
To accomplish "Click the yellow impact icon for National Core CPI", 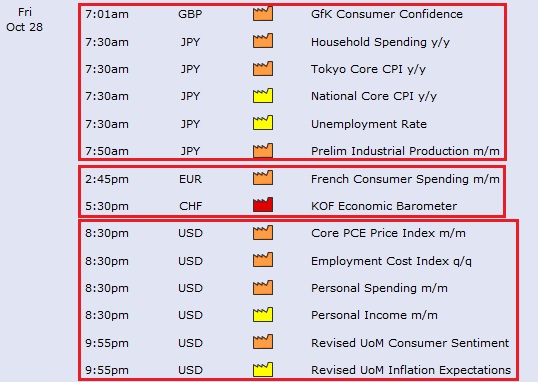I will pyautogui.click(x=263, y=96).
